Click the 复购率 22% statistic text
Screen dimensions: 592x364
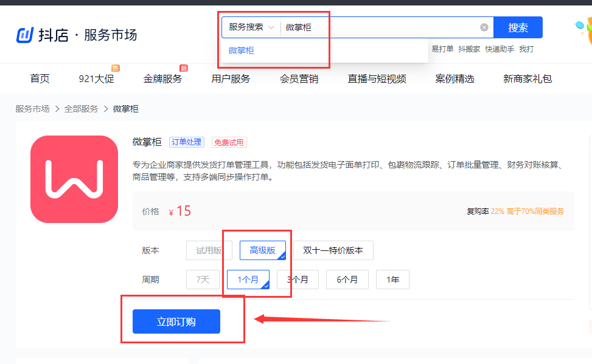(x=515, y=211)
